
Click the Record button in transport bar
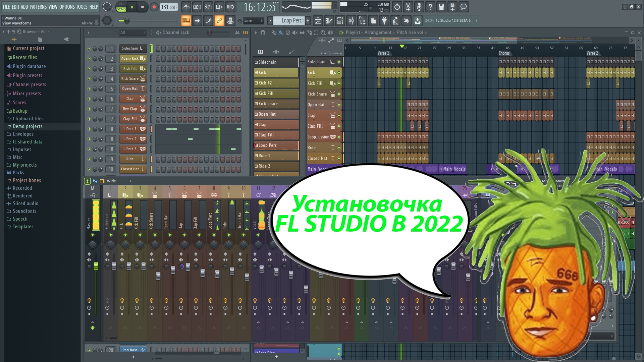(x=154, y=7)
